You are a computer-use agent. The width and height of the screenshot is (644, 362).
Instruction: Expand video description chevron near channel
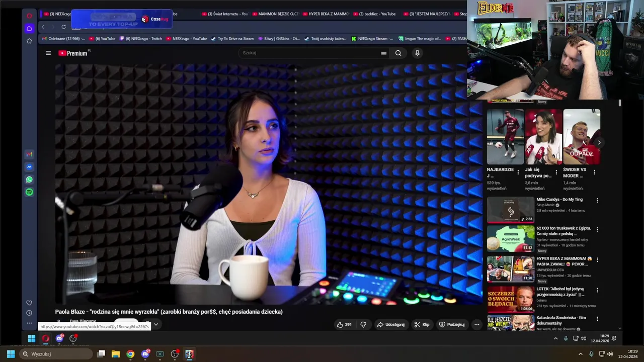[156, 324]
